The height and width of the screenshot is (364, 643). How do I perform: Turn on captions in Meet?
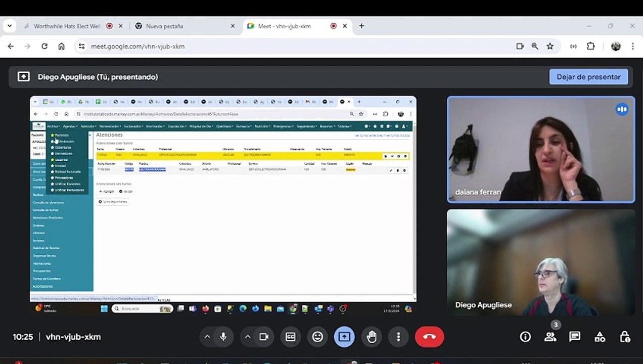[x=291, y=337]
